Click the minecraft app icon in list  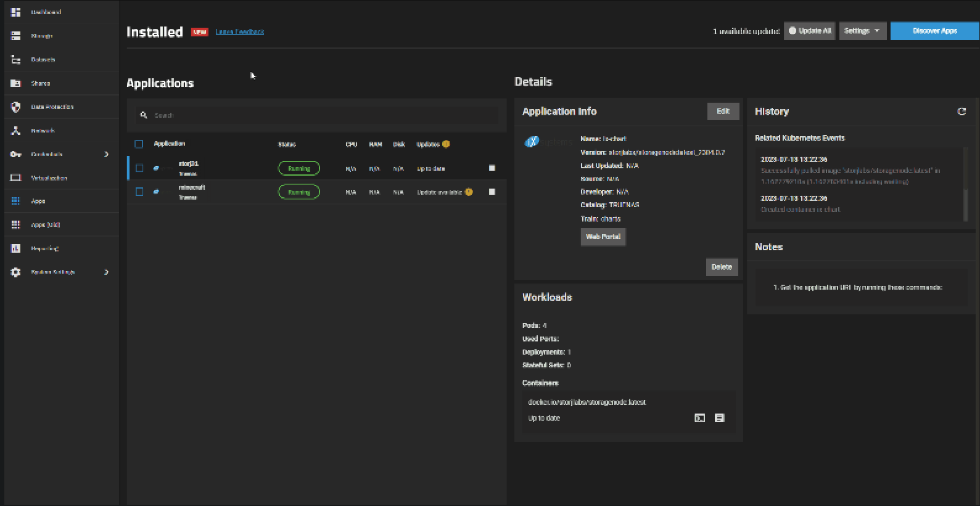point(156,192)
